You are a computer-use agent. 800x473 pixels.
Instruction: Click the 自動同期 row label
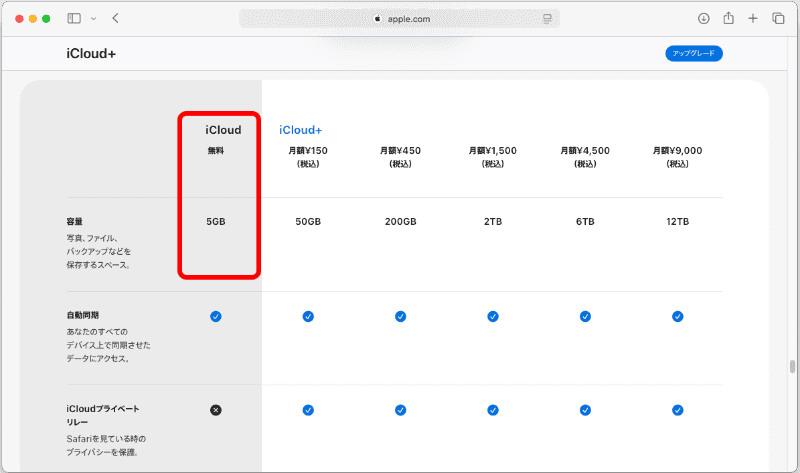83,315
